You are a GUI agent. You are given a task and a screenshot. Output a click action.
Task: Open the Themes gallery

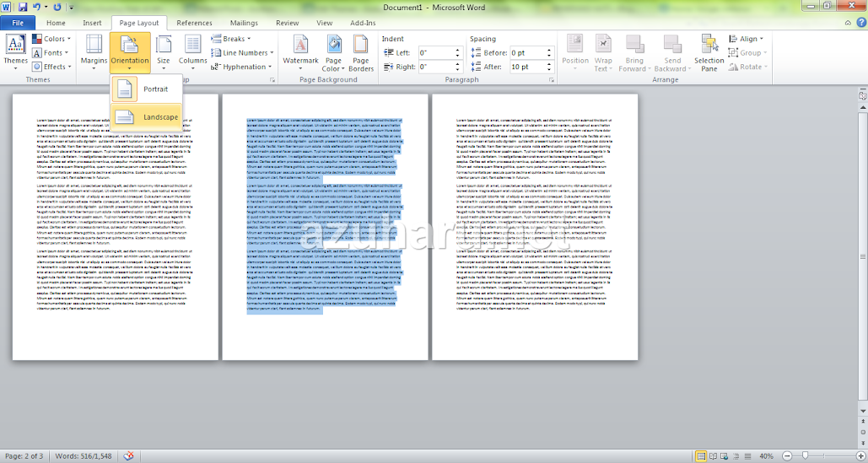(x=15, y=52)
